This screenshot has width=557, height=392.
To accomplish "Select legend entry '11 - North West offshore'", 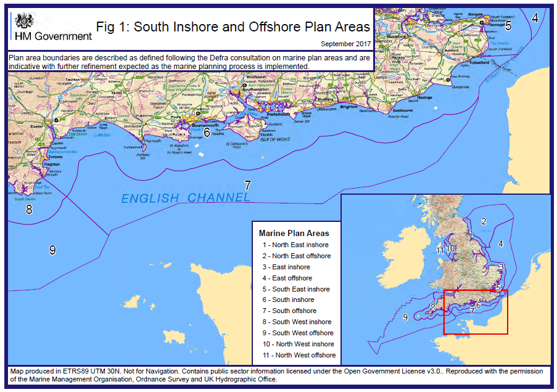I will pyautogui.click(x=299, y=355).
